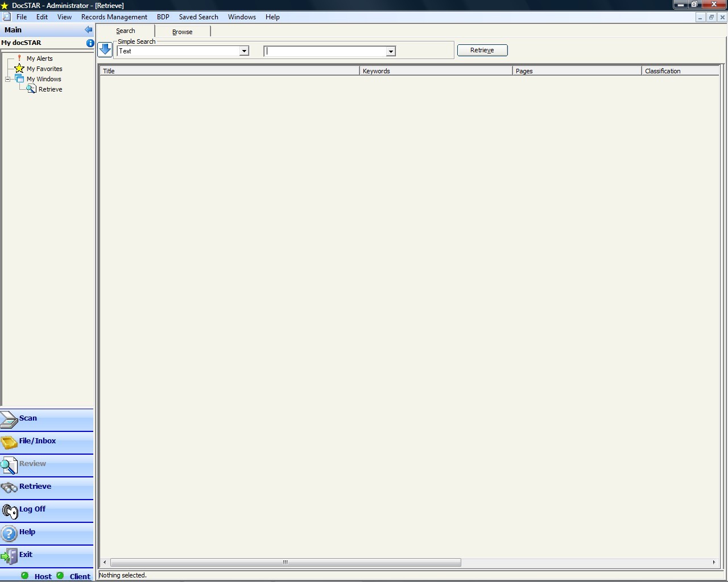
Task: Switch to the Search tab
Action: pyautogui.click(x=126, y=31)
